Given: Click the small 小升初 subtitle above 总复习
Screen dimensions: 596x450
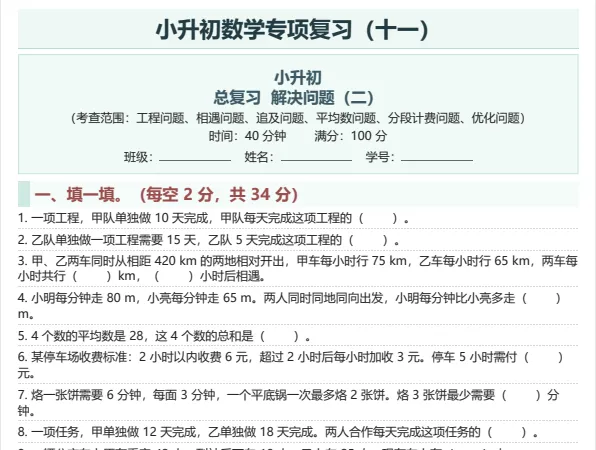Looking at the screenshot, I should [298, 78].
